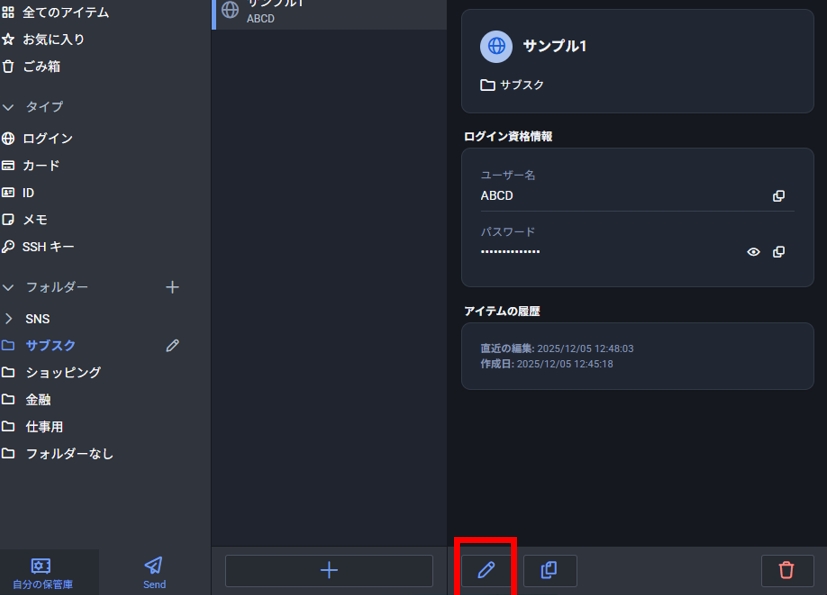This screenshot has height=595, width=830.
Task: Expand the SNS folder
Action: (x=9, y=319)
